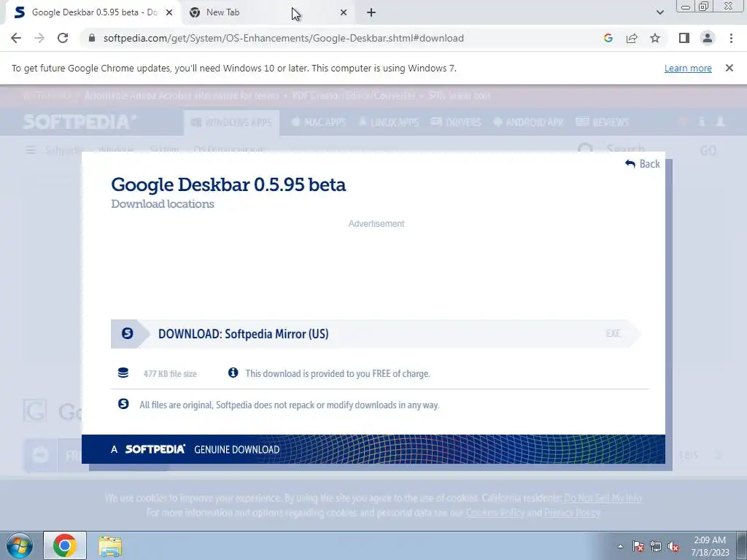Click the browser forward arrow

(39, 38)
